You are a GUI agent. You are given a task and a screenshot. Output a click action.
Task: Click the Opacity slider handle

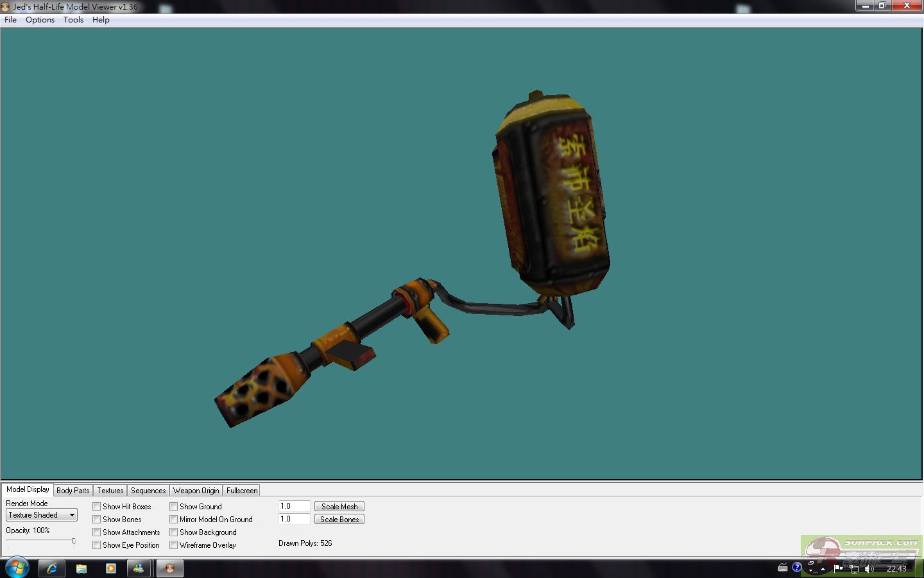(x=74, y=541)
